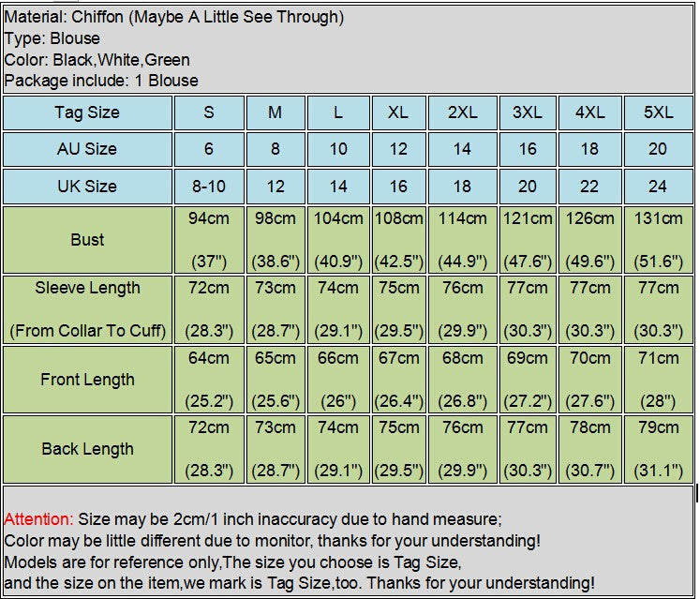700x599 pixels.
Task: Select the AU size 20 cell
Action: pyautogui.click(x=658, y=149)
